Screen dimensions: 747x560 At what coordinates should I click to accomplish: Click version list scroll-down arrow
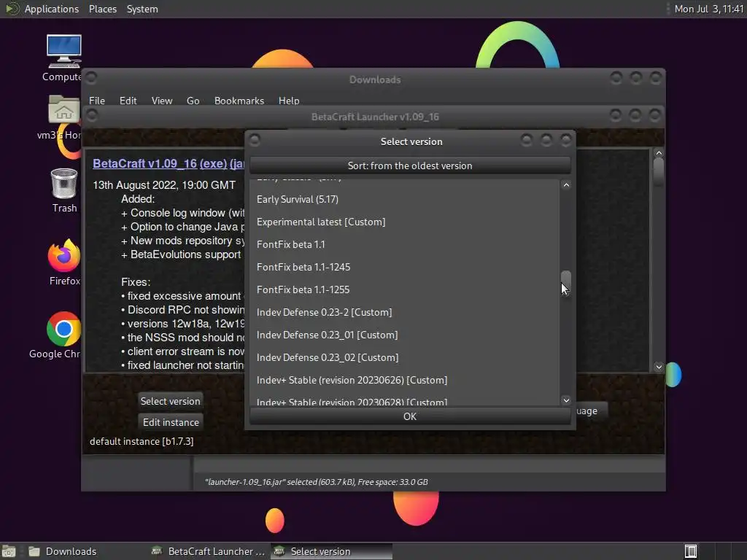566,400
